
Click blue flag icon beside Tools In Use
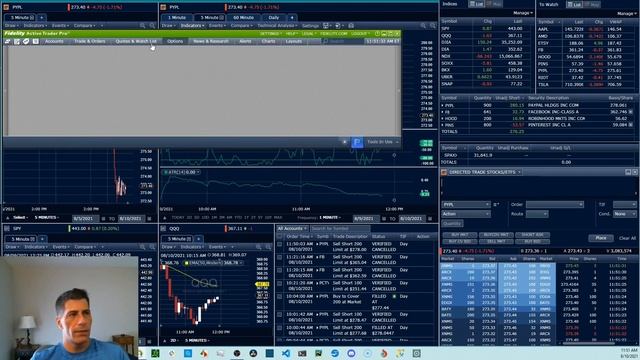[357, 142]
